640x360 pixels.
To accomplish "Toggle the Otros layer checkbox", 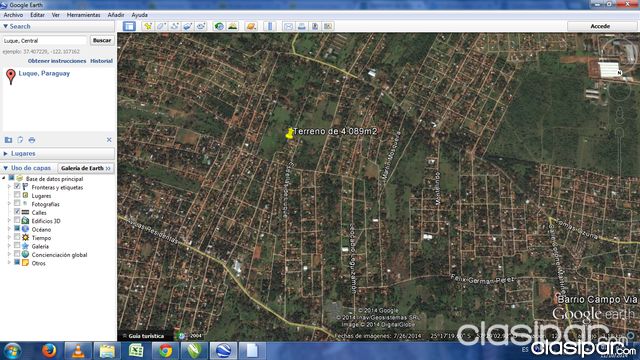I will coord(17,262).
